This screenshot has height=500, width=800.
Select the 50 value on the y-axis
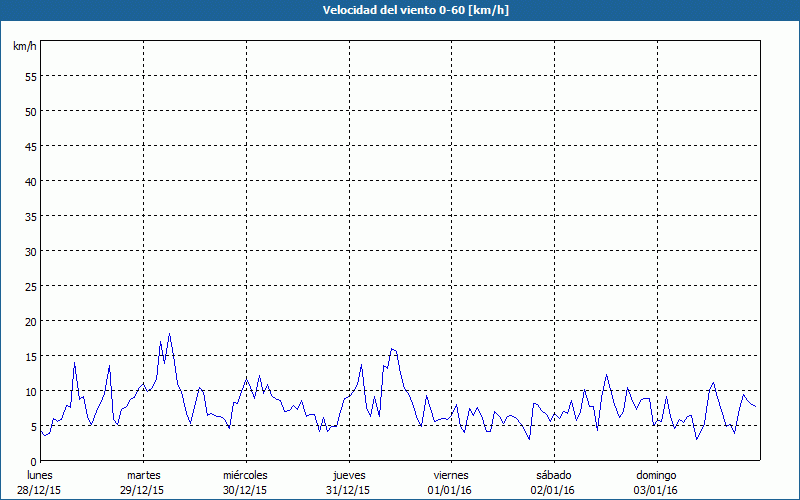[x=30, y=111]
